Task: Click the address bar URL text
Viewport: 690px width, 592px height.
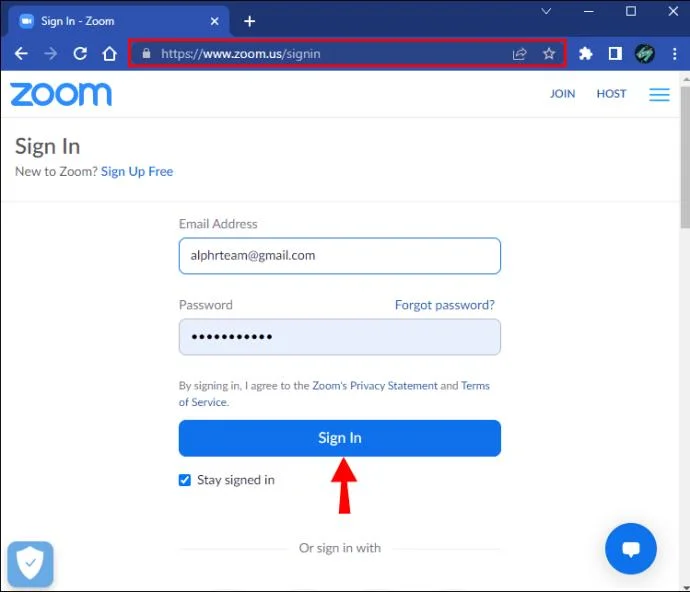Action: [241, 54]
